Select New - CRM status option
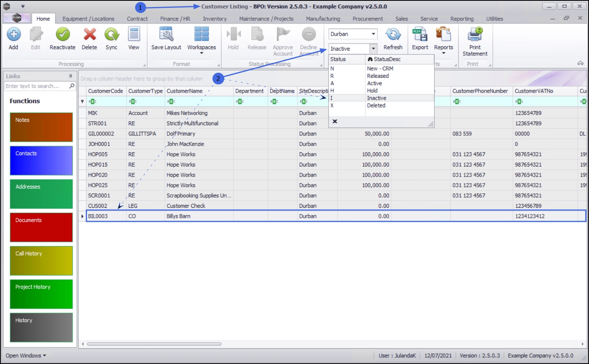 point(381,68)
